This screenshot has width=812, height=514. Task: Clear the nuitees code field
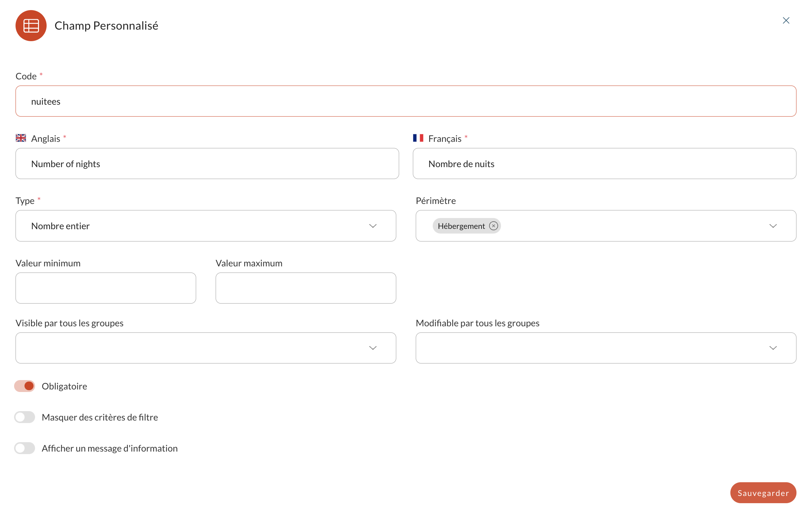point(406,101)
